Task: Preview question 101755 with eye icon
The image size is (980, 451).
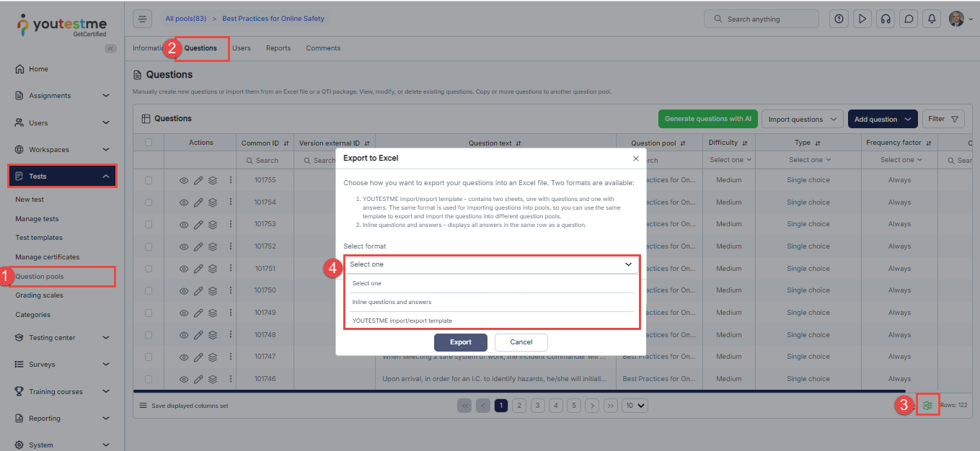Action: click(x=184, y=180)
